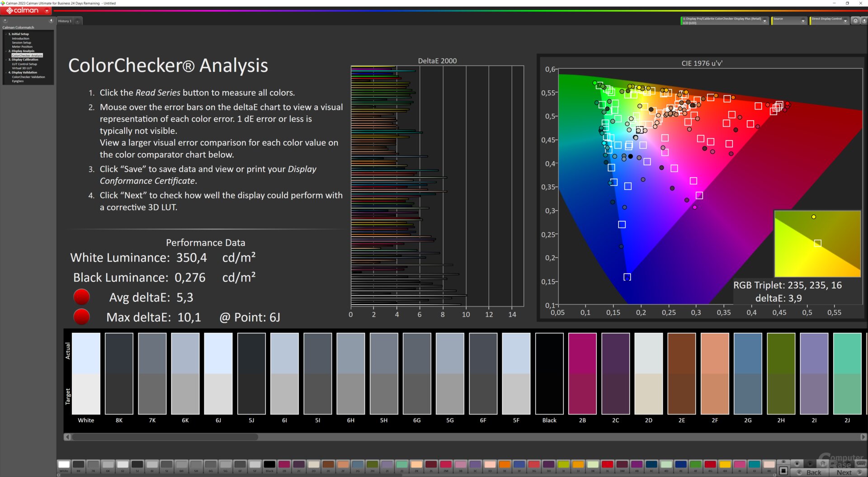Collapse the 1. Initial Setup section
868x477 pixels.
(x=6, y=34)
